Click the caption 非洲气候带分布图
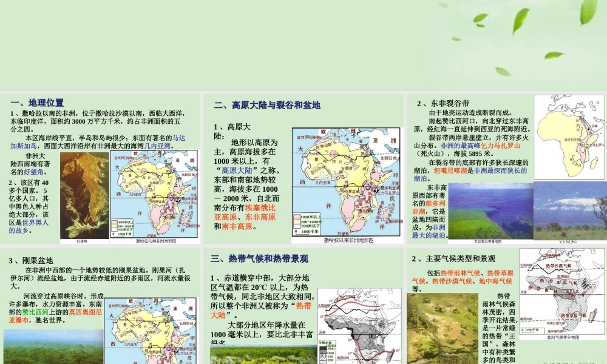Image resolution: width=607 pixels, height=364 pixels. tap(563, 337)
